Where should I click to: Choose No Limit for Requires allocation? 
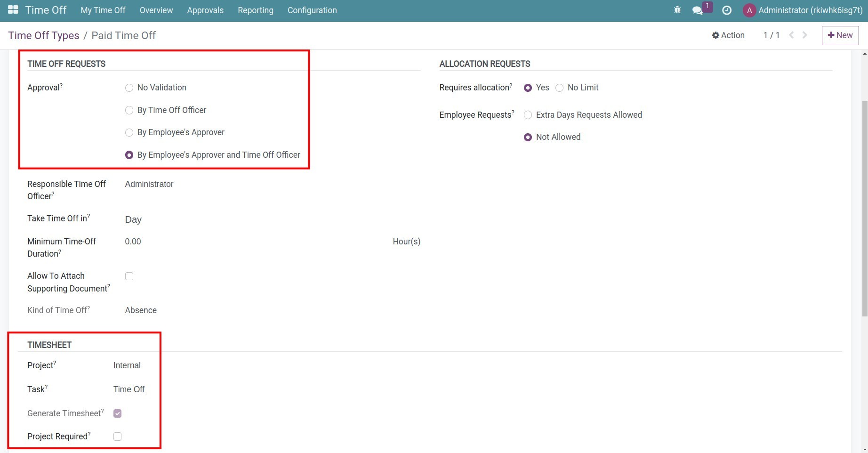(x=559, y=88)
